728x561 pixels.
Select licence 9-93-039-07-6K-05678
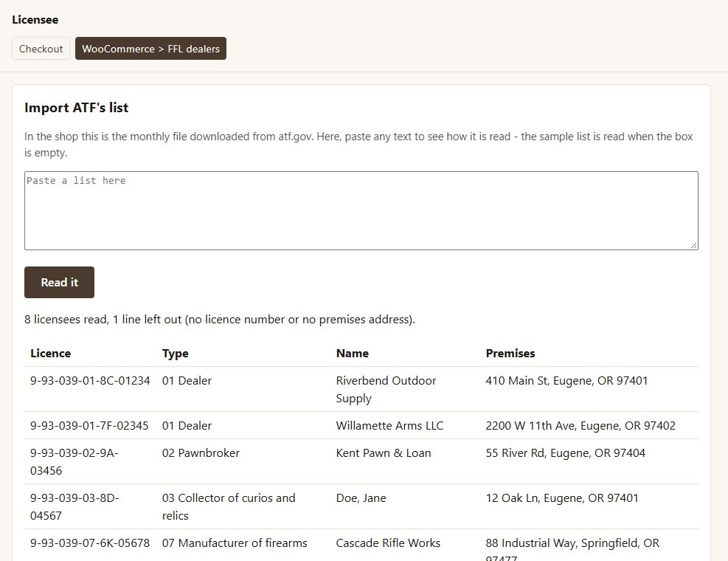pos(90,543)
